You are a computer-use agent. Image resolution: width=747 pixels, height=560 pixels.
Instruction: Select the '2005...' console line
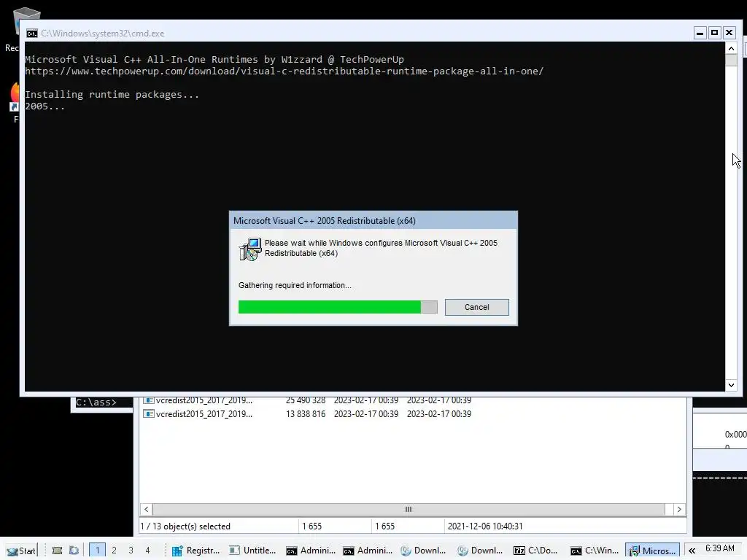pyautogui.click(x=44, y=106)
